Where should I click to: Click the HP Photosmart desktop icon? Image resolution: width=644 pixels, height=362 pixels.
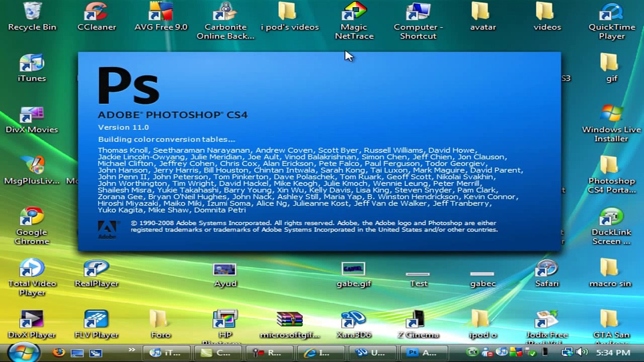[225, 326]
